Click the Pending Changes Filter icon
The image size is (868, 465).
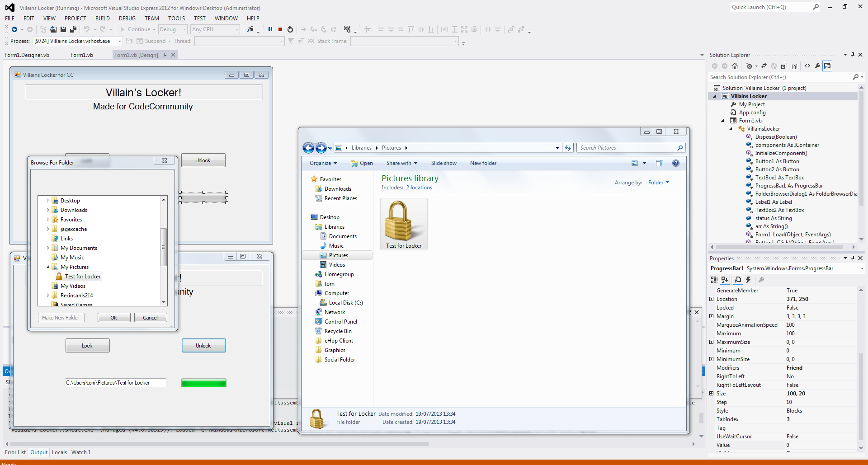point(749,66)
